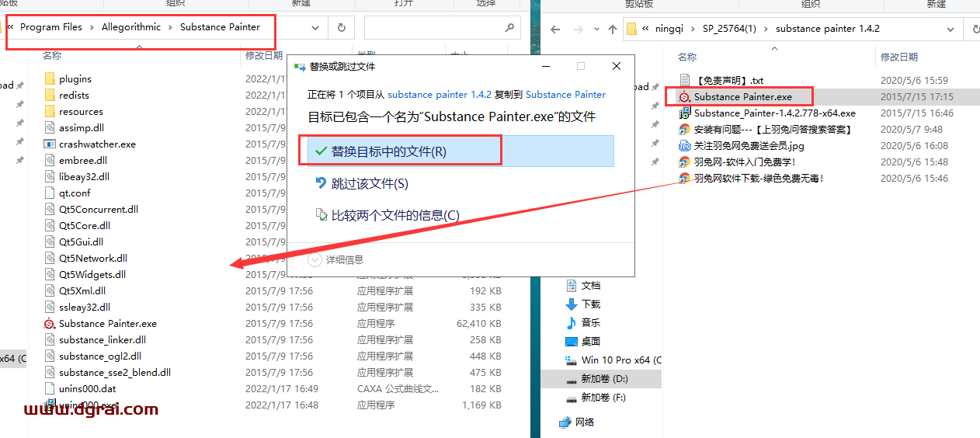Open destination link 'Substance Painter' in dialog

tap(565, 94)
